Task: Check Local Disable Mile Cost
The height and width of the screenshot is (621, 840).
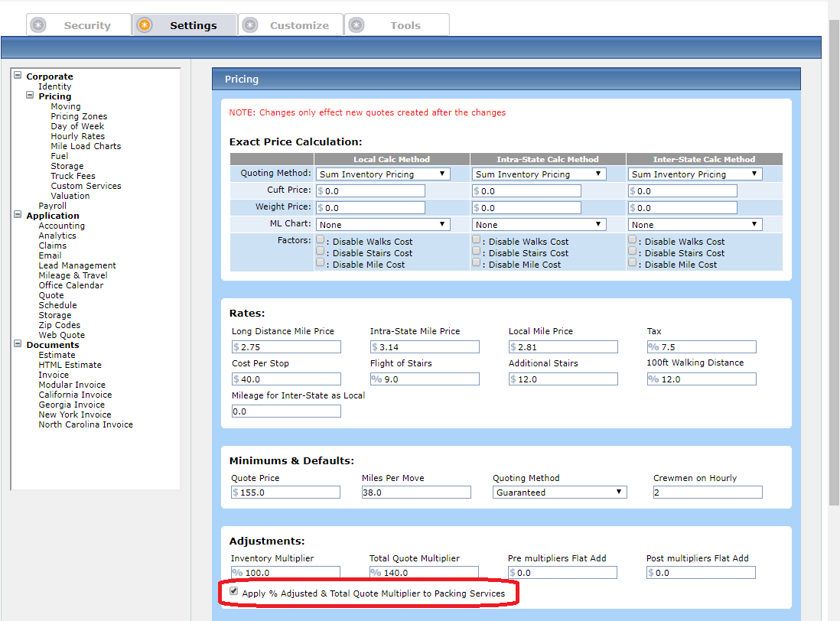Action: tap(321, 262)
